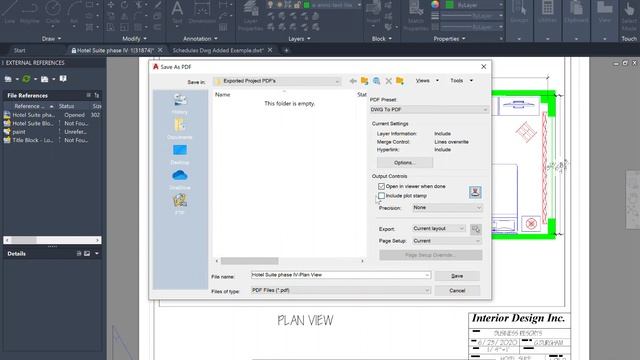This screenshot has height=360, width=640.
Task: Click the plot stamp settings icon button
Action: 475,192
